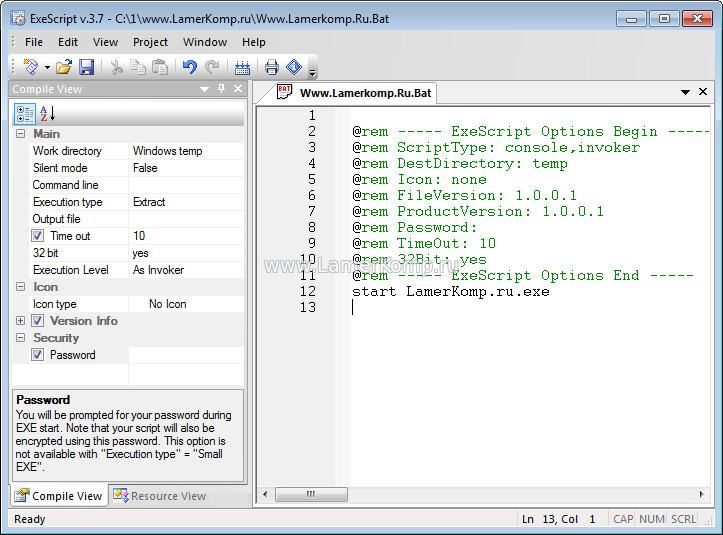Click the Undo arrow icon
723x535 pixels.
tap(189, 67)
